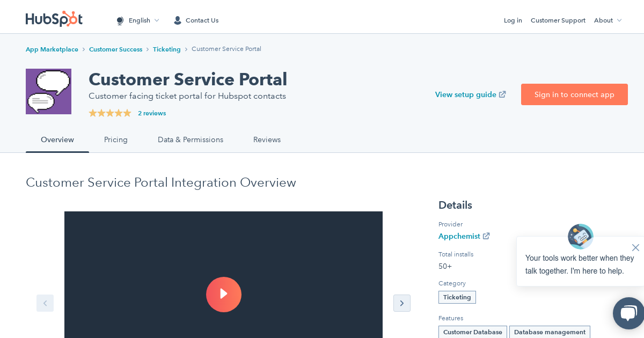The height and width of the screenshot is (338, 644).
Task: Dismiss the chat assistant message
Action: [635, 247]
